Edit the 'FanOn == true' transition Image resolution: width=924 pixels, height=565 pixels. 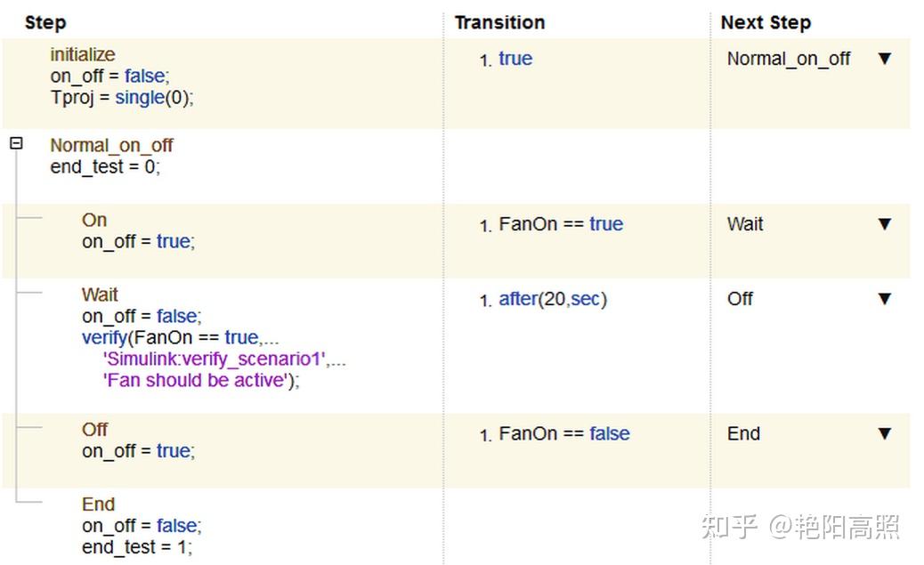click(561, 224)
